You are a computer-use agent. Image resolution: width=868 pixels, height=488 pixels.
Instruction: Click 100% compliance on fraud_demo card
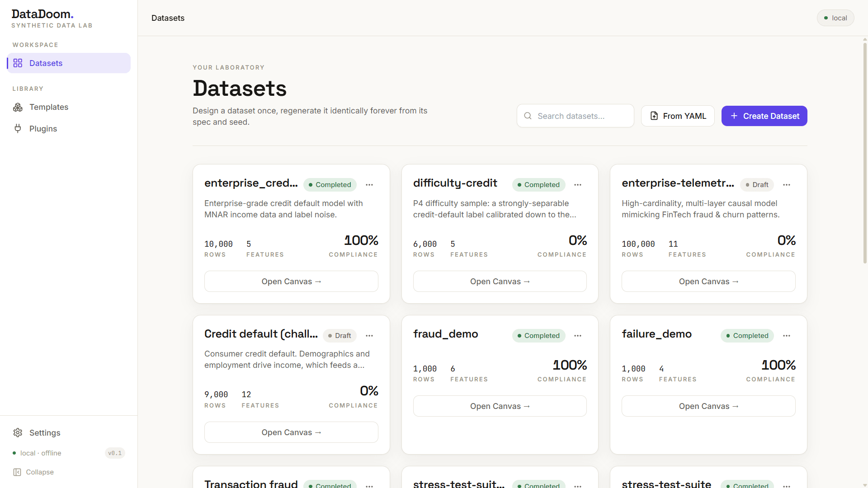570,365
